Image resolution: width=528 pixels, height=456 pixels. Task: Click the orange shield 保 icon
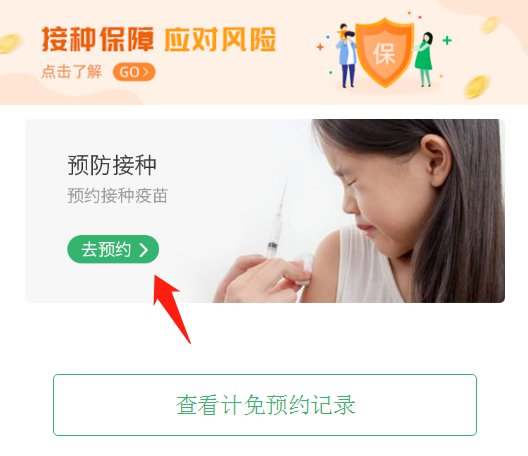(384, 52)
